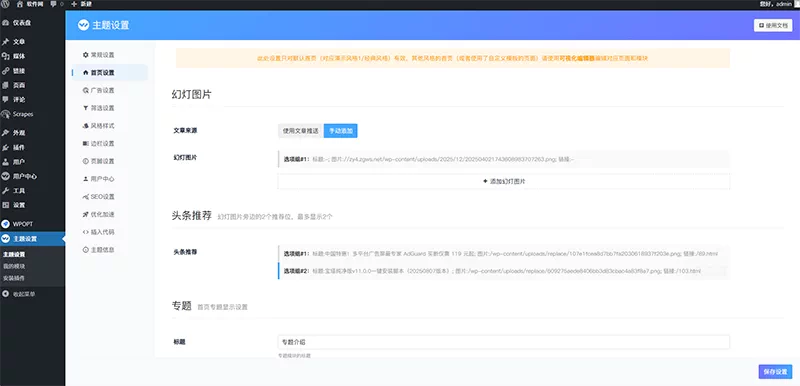Open the comments bubble icon in the admin bar
Viewport: 800px width, 386px height.
click(x=55, y=4)
